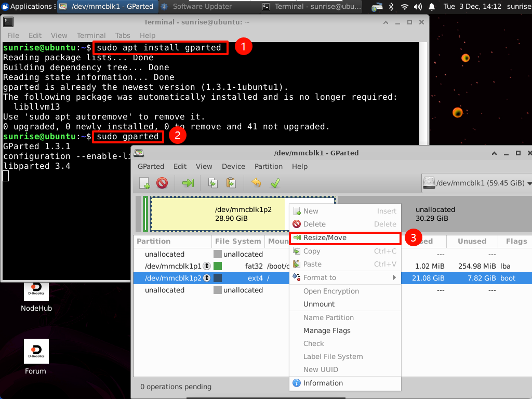Select the last unallocated row in the list
This screenshot has height=399, width=532.
point(332,290)
